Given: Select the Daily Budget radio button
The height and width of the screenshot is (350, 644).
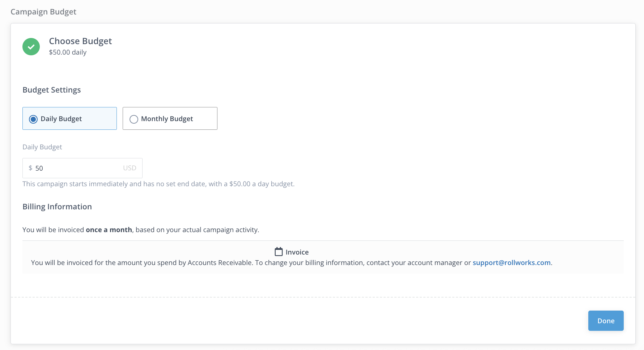Looking at the screenshot, I should click(33, 119).
